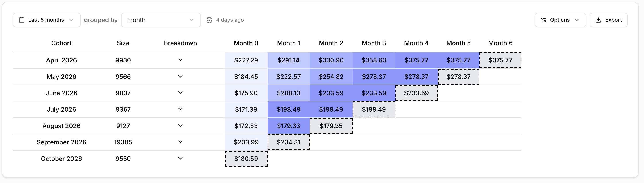644x183 pixels.
Task: Click the '4 days ago' refresh timestamp
Action: tap(230, 20)
